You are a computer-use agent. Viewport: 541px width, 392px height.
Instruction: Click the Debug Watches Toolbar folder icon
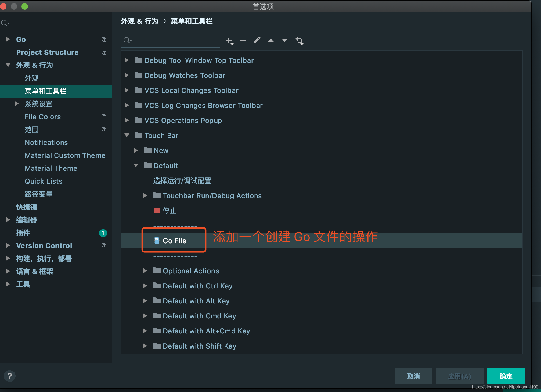pyautogui.click(x=139, y=75)
